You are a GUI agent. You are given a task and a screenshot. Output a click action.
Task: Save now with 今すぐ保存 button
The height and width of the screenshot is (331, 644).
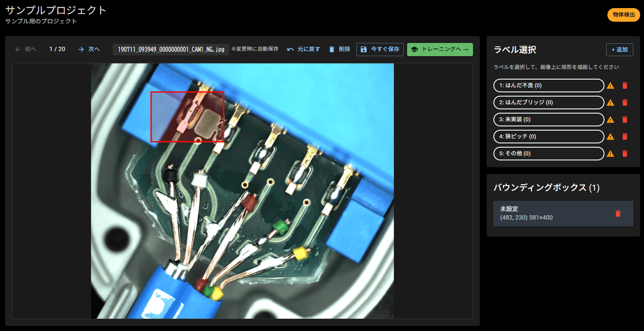[x=380, y=49]
